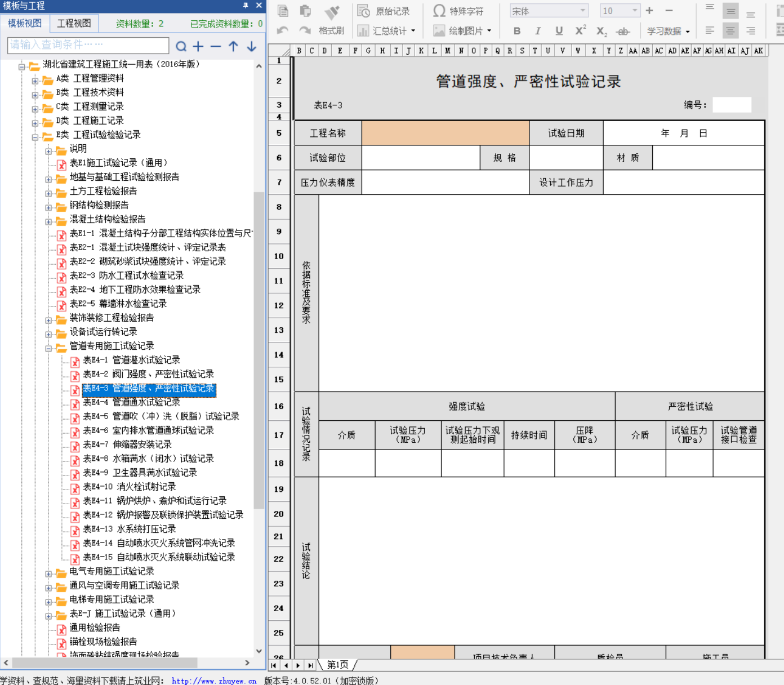Image resolution: width=784 pixels, height=685 pixels.
Task: Click the copy icon in toolbar
Action: (283, 11)
